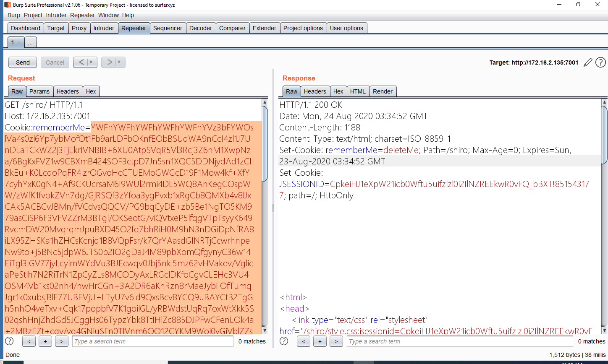
Task: Select response Raw view tab
Action: (x=292, y=91)
